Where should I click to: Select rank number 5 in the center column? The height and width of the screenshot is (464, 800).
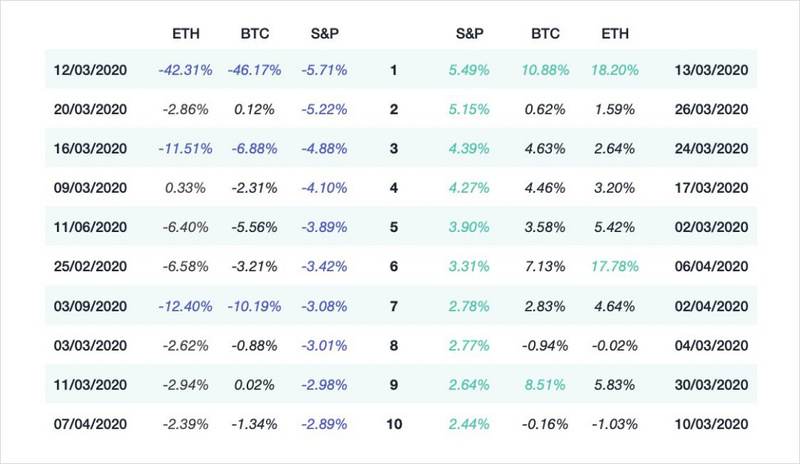click(395, 227)
